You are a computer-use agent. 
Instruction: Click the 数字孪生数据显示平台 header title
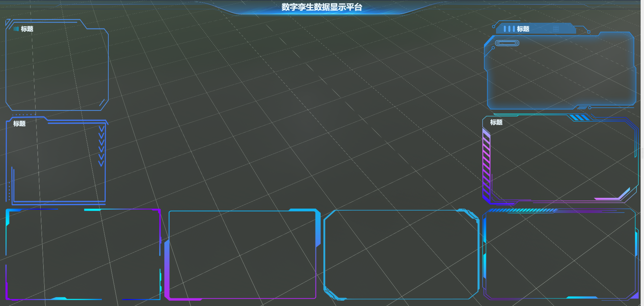(322, 7)
